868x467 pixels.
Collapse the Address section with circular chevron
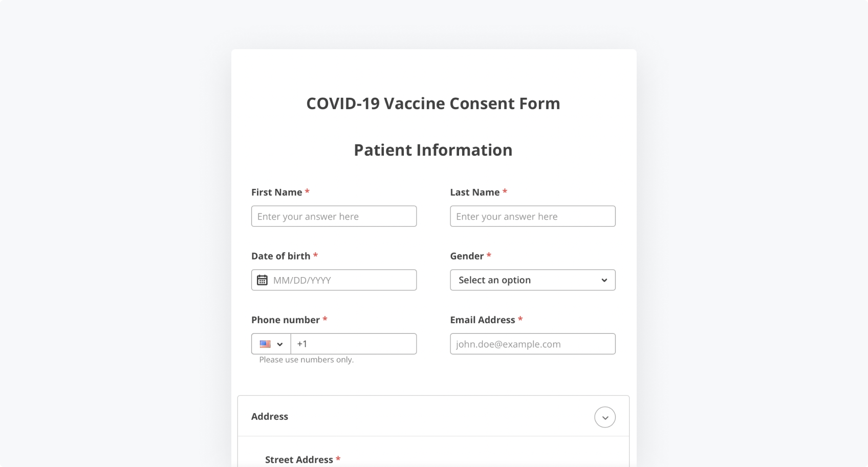604,417
